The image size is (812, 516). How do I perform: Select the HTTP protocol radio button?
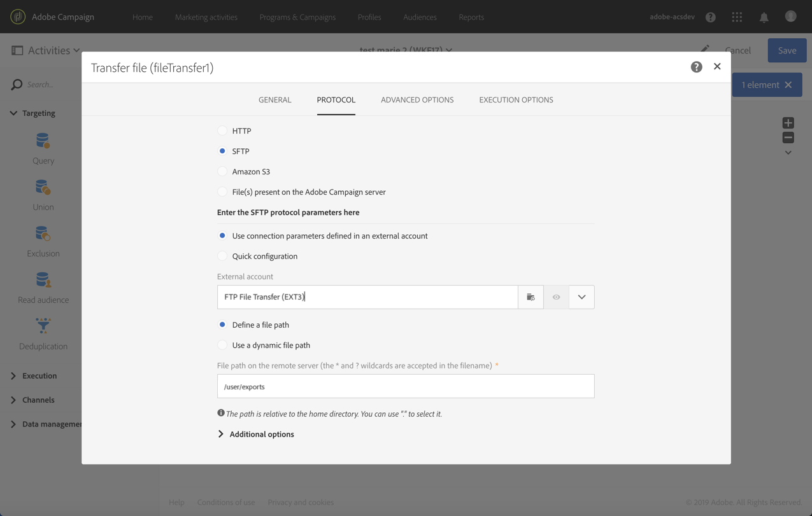(x=222, y=130)
